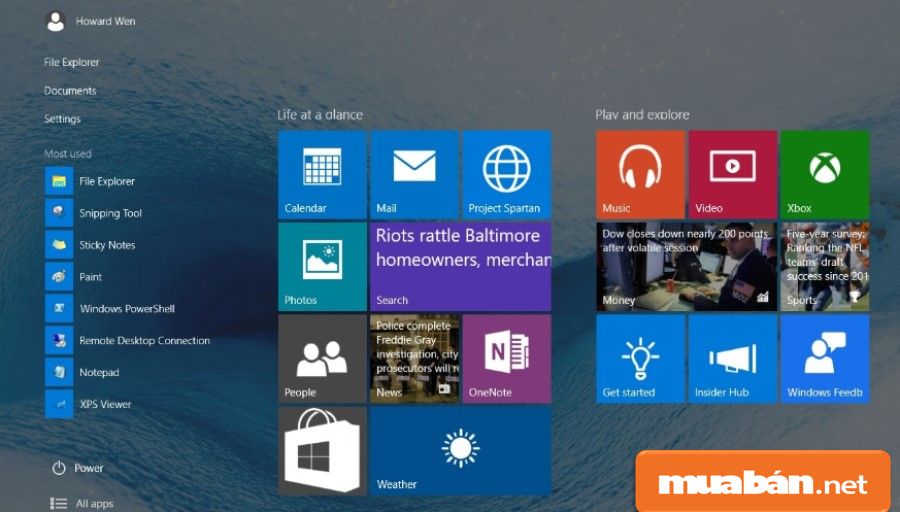Open the Sports tile

(825, 267)
